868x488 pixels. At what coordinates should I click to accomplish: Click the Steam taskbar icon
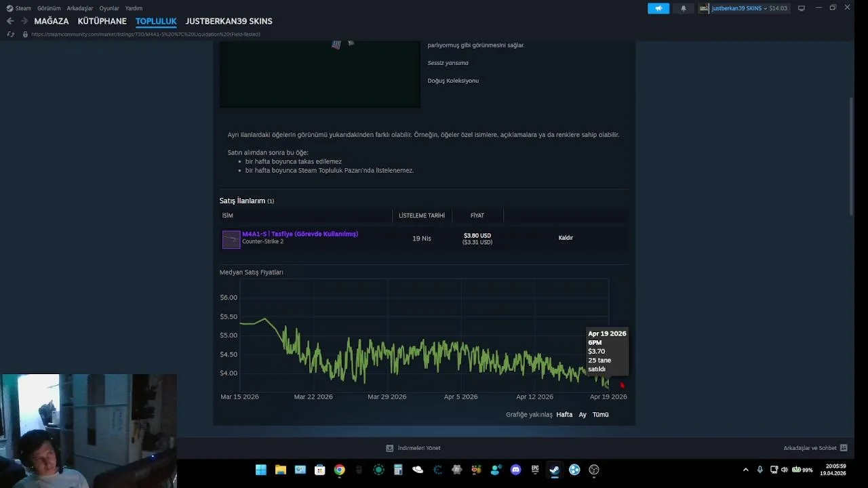pos(555,470)
